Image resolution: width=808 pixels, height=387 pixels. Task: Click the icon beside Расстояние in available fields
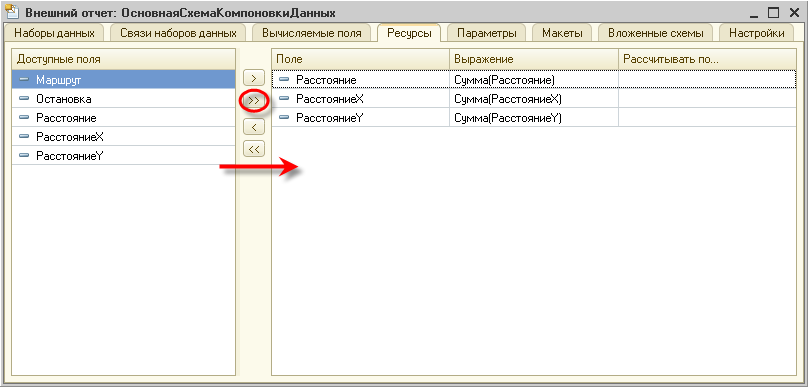(x=24, y=117)
